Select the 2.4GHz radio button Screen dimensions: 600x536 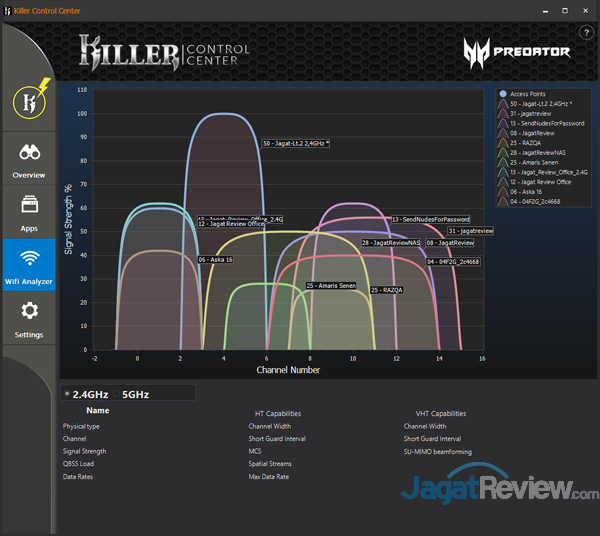pos(67,394)
